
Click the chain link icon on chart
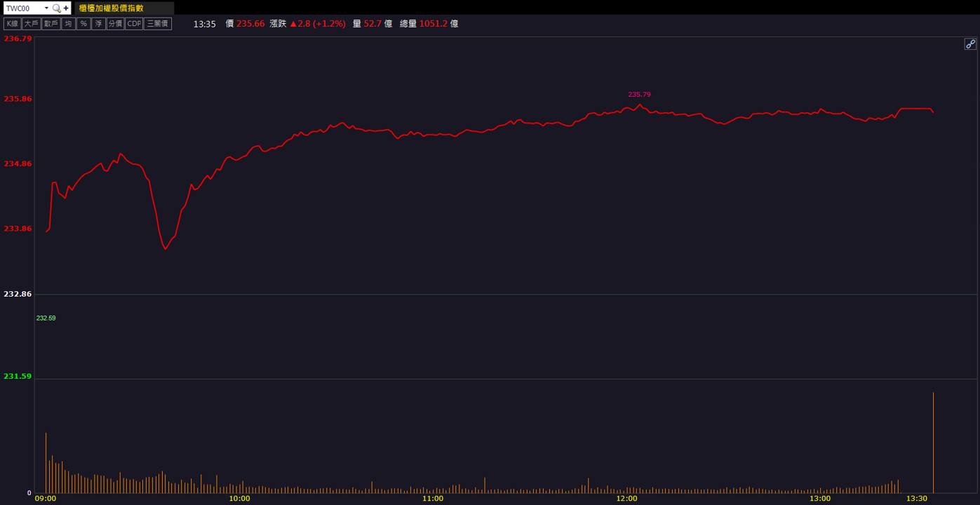[970, 44]
